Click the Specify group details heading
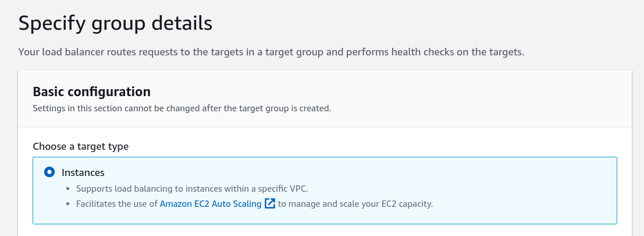Screen dimensions: 644x236 (115, 24)
